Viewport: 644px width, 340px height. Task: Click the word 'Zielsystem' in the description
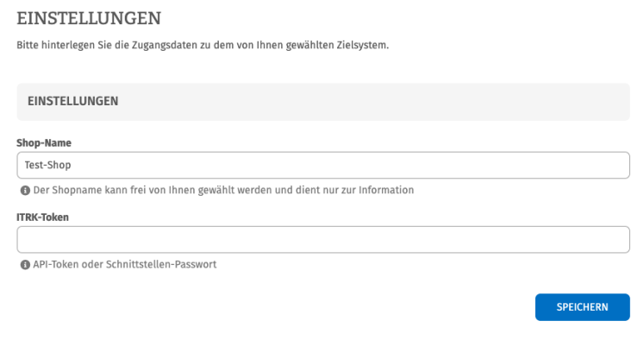point(362,45)
